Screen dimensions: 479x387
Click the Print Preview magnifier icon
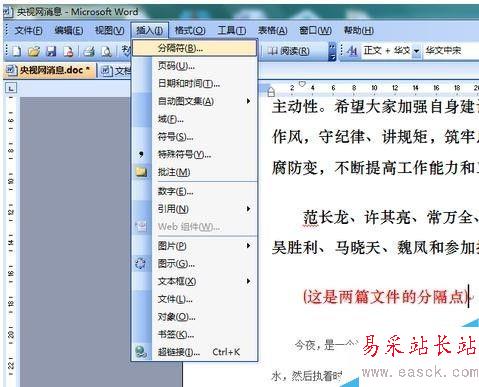coord(106,51)
